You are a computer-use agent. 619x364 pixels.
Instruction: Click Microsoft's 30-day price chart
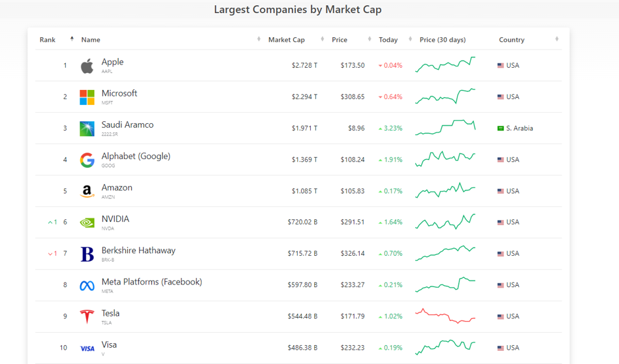point(445,97)
